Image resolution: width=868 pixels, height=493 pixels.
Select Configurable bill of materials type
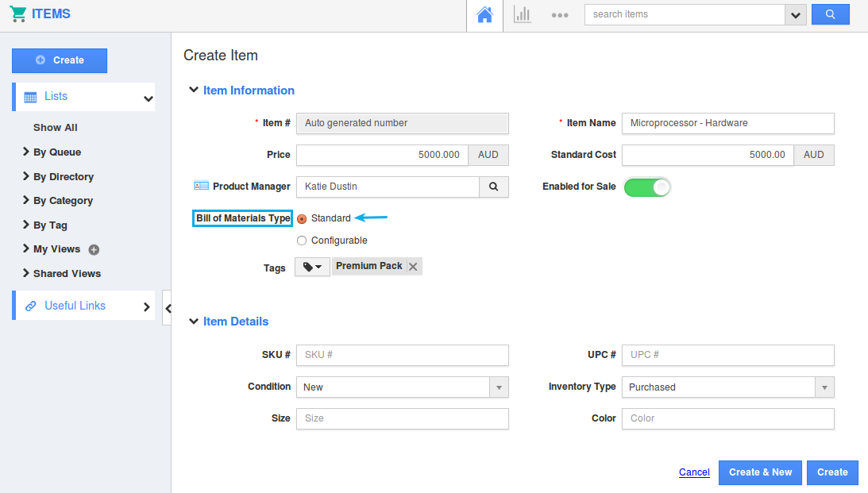302,241
